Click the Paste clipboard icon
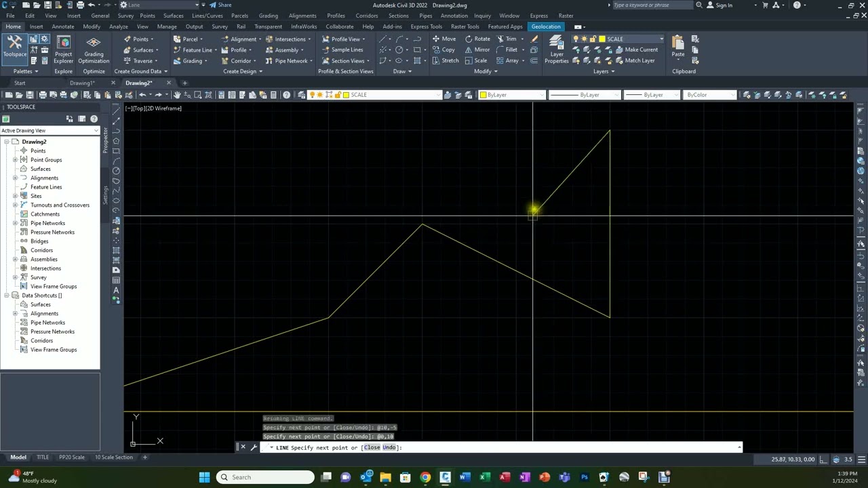This screenshot has height=488, width=868. pyautogui.click(x=678, y=47)
